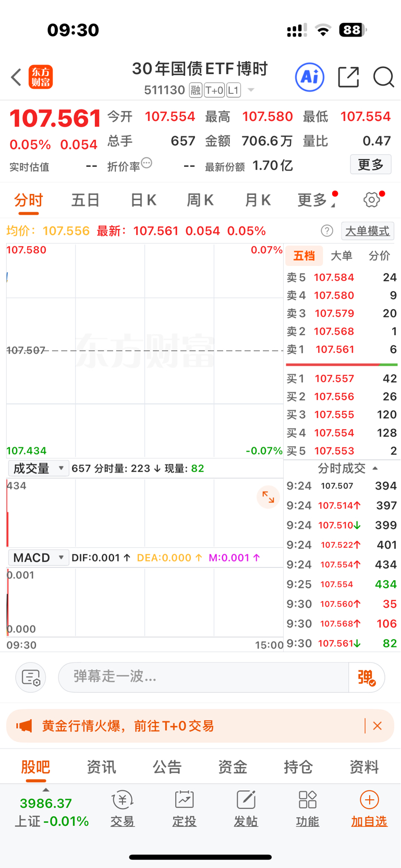Open the 资讯 news tab
This screenshot has width=401, height=868.
coord(101,767)
